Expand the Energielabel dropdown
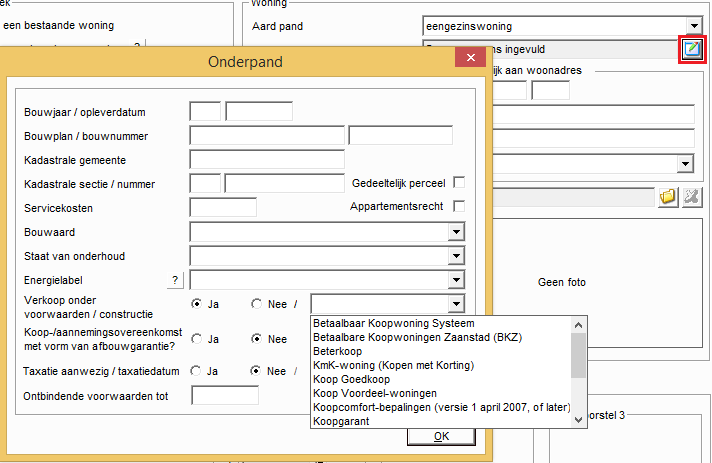This screenshot has width=712, height=463. 456,280
